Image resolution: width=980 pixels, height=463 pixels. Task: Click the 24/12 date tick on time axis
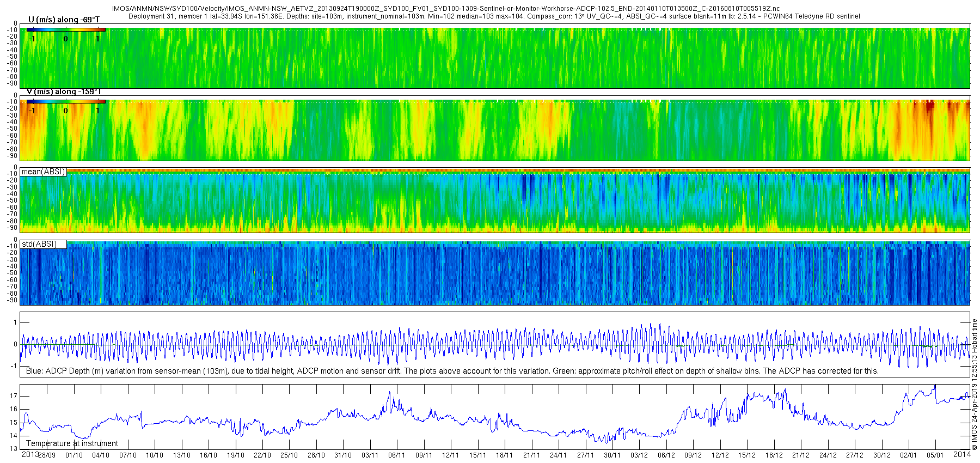[828, 455]
